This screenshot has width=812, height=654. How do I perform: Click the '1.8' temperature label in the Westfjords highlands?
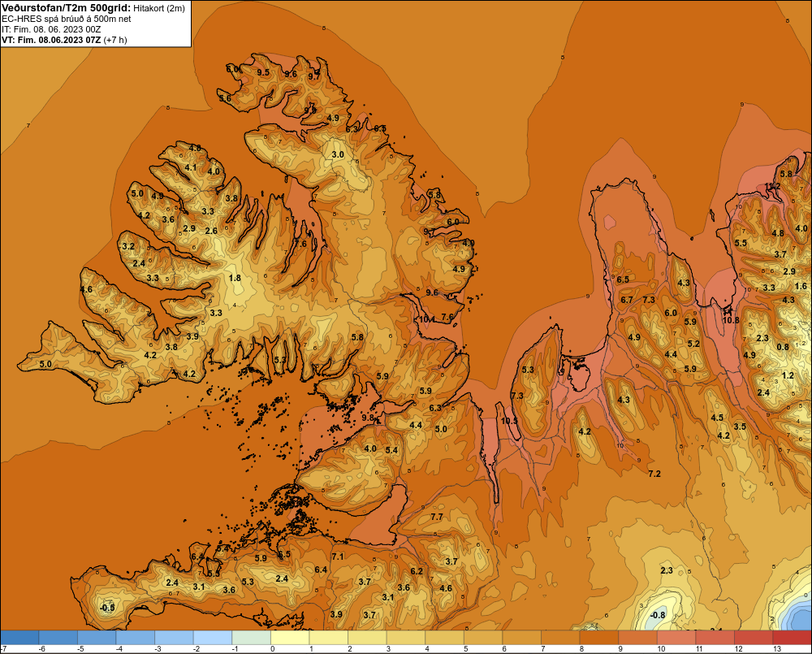click(x=235, y=278)
